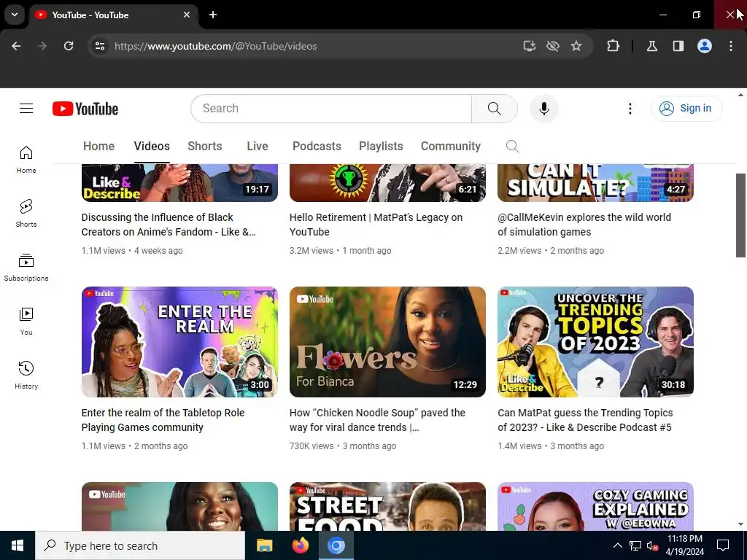Screen dimensions: 747x560
Task: Open the YouTube hamburger guide menu
Action: [x=26, y=109]
